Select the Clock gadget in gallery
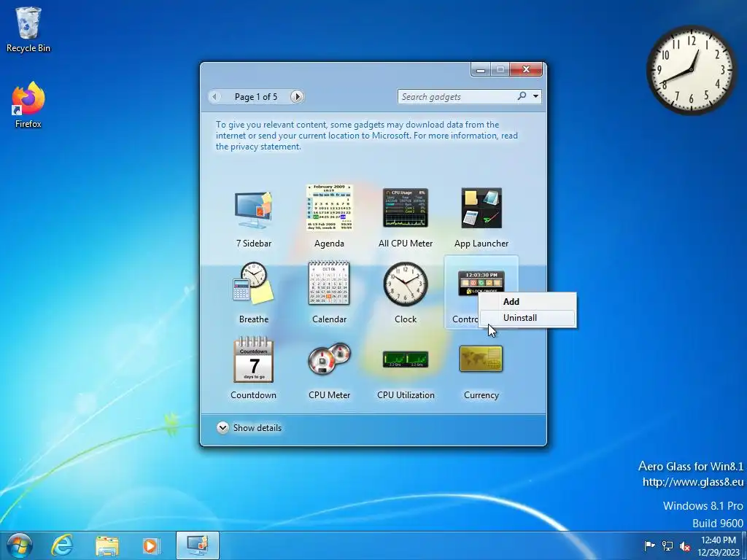This screenshot has width=747, height=560. (x=406, y=284)
